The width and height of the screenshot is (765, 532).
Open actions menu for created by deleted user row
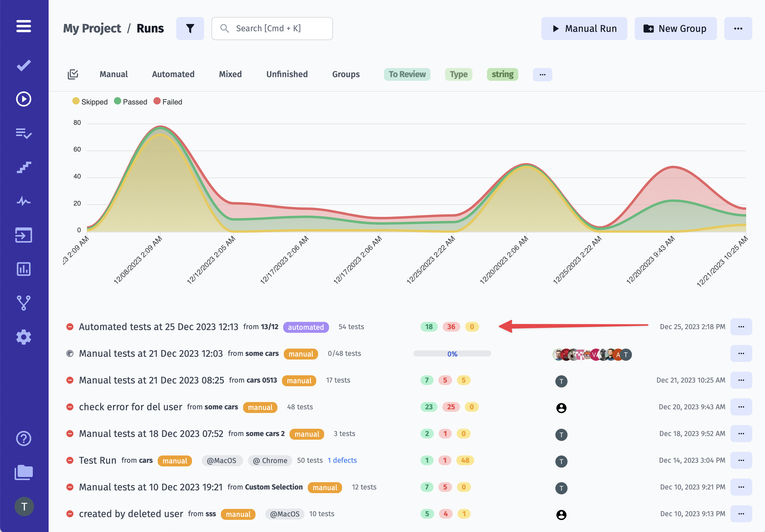pos(741,514)
